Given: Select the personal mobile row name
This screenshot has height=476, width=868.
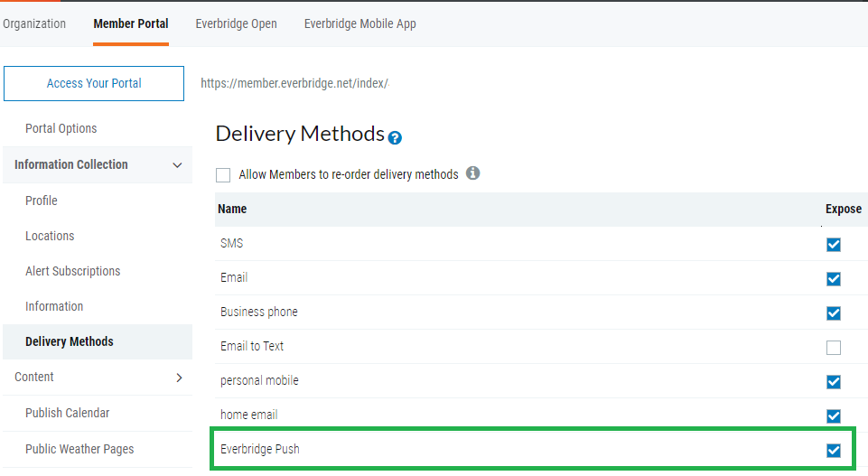Looking at the screenshot, I should tap(259, 380).
